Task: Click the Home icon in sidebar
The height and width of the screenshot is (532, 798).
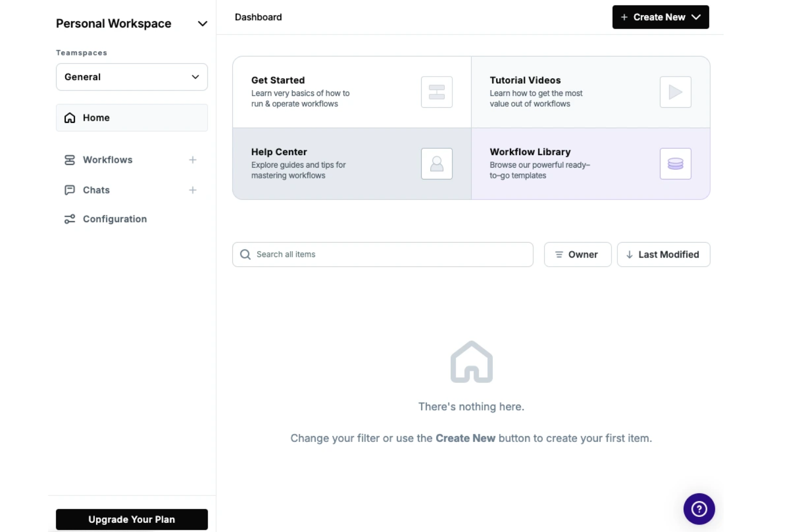Action: click(70, 118)
